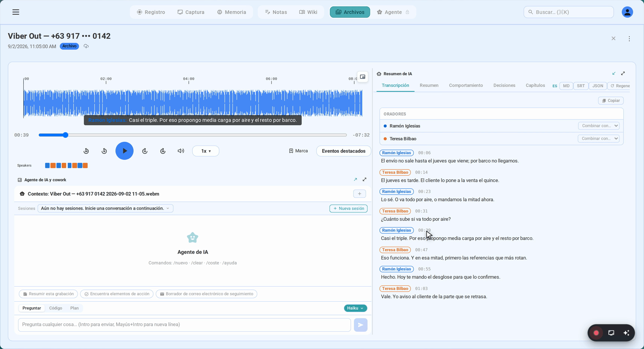
Task: Collapse the Resumen de IA panel
Action: click(x=614, y=73)
